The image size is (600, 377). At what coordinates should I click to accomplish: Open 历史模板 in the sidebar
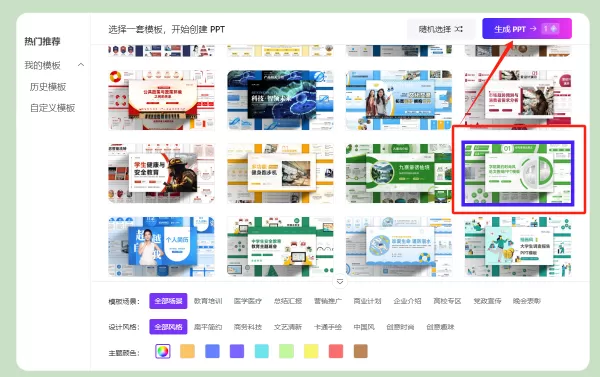click(x=48, y=87)
